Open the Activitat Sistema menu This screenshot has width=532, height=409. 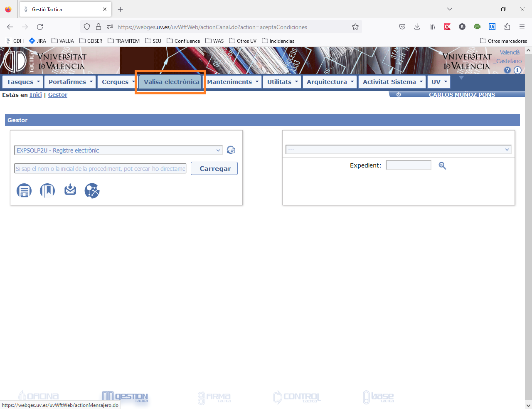click(x=392, y=82)
